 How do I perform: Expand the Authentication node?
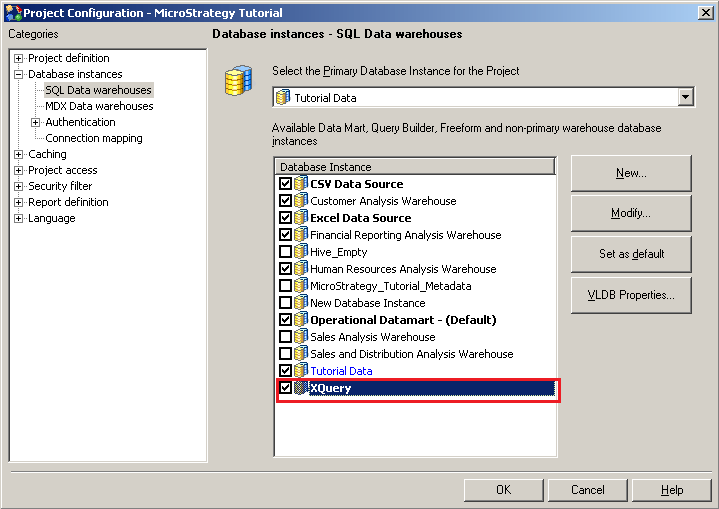[x=35, y=122]
